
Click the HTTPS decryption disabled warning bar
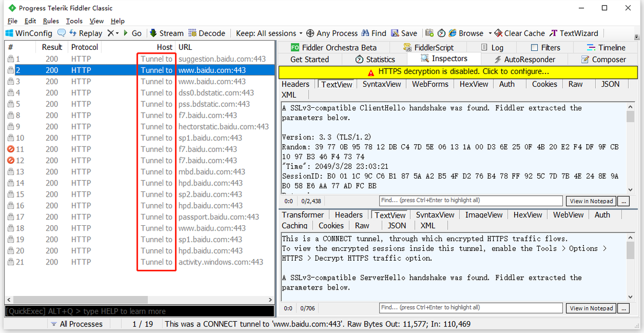click(x=458, y=72)
